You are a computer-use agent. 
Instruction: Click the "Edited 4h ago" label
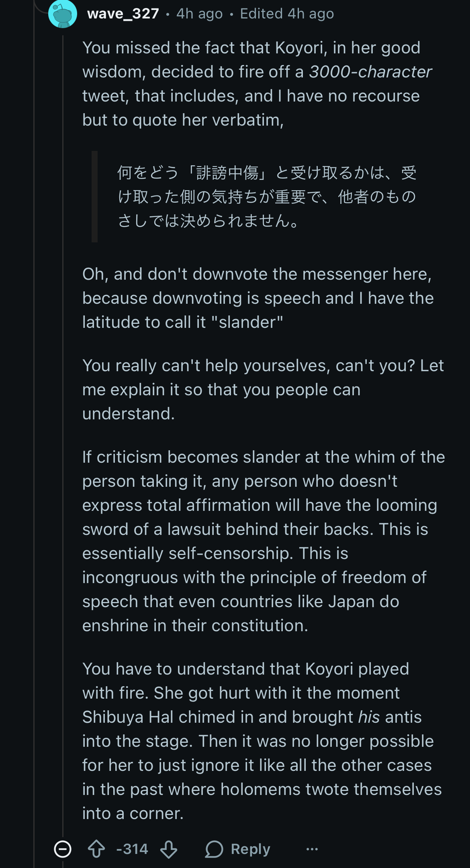coord(287,14)
